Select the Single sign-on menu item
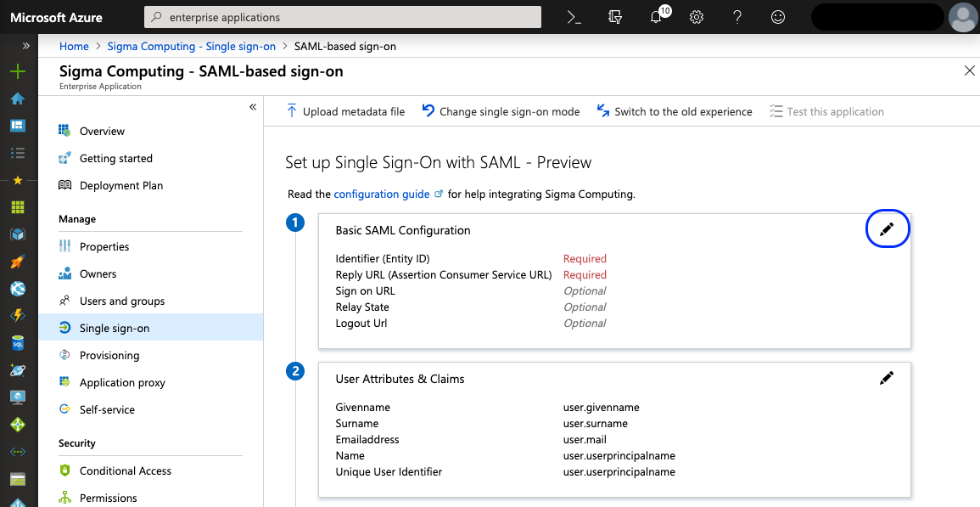980x507 pixels. click(x=151, y=328)
